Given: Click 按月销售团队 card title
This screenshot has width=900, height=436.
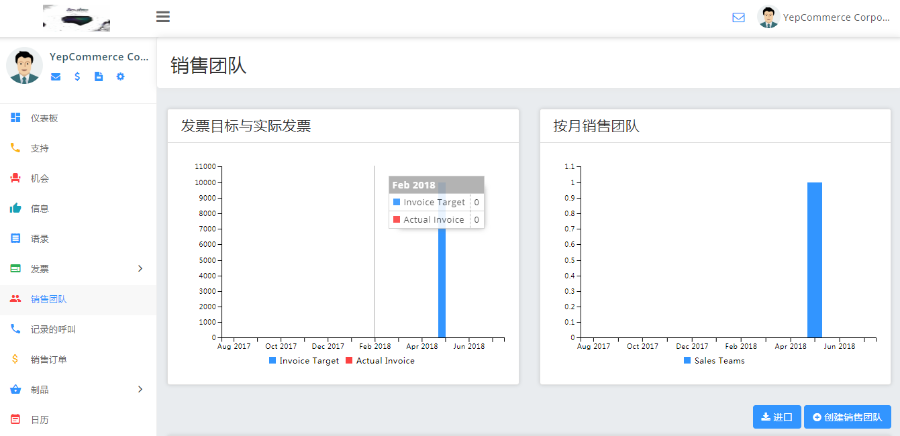Looking at the screenshot, I should point(596,126).
